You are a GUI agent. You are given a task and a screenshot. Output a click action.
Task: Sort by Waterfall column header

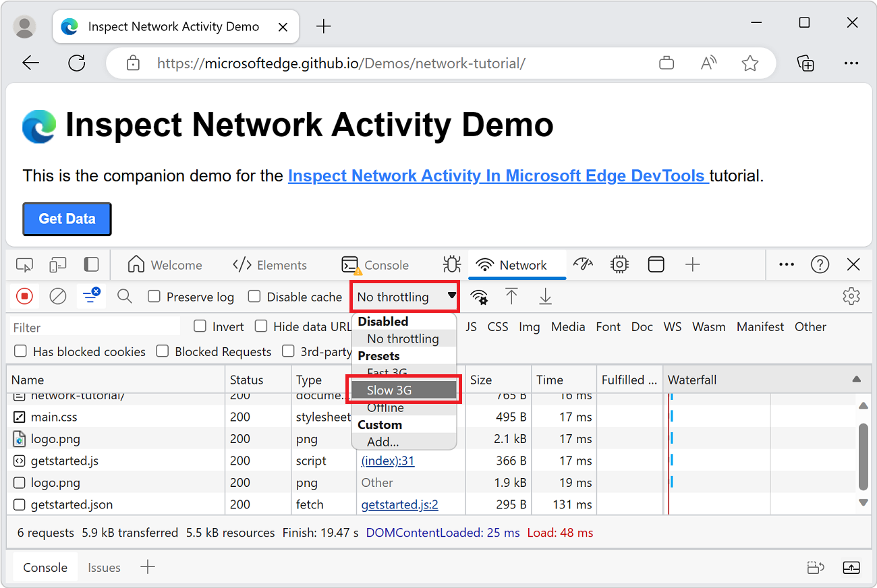coord(766,380)
